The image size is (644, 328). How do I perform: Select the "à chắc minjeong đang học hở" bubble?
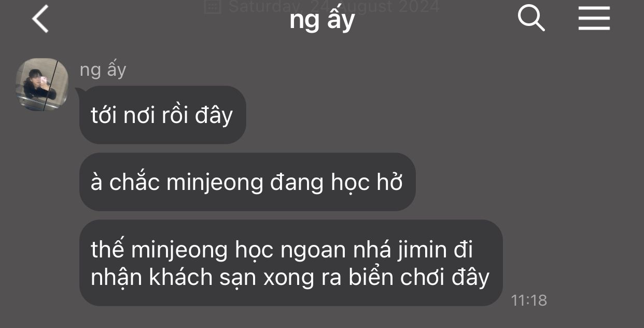247,182
